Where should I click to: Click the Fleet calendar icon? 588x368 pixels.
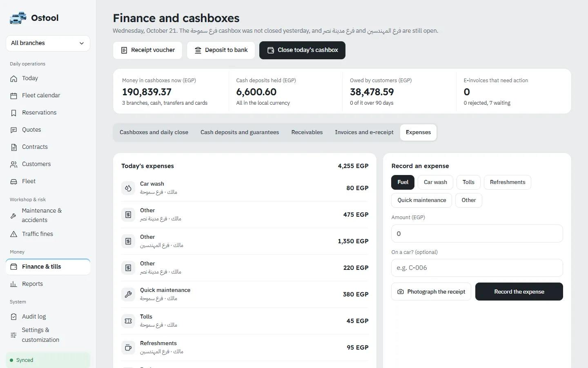(14, 96)
